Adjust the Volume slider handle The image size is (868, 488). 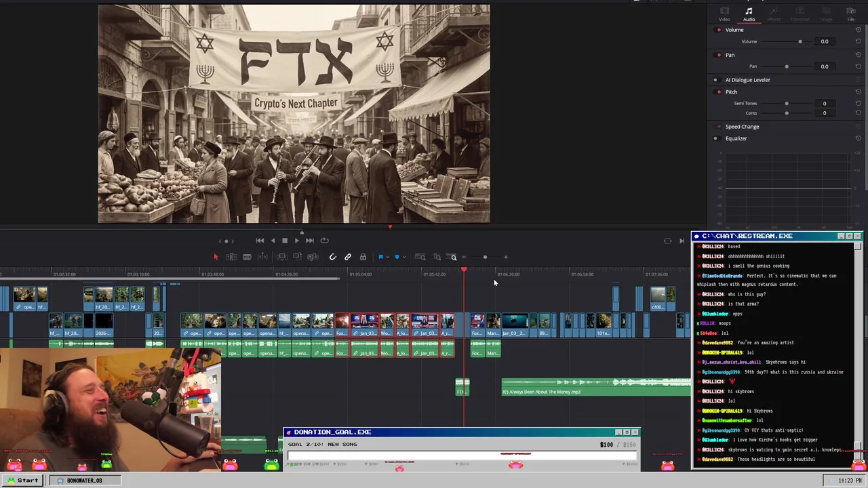800,42
